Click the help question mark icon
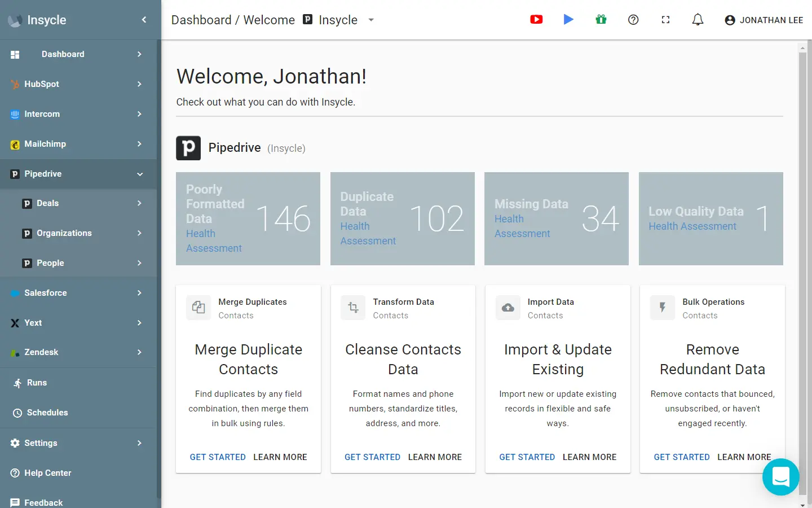 pyautogui.click(x=633, y=20)
